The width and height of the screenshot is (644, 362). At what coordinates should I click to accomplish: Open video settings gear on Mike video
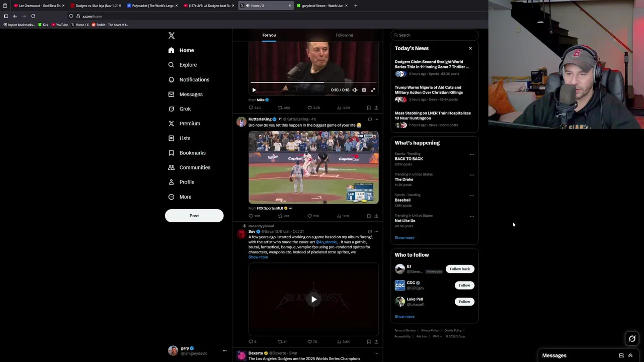[x=364, y=90]
